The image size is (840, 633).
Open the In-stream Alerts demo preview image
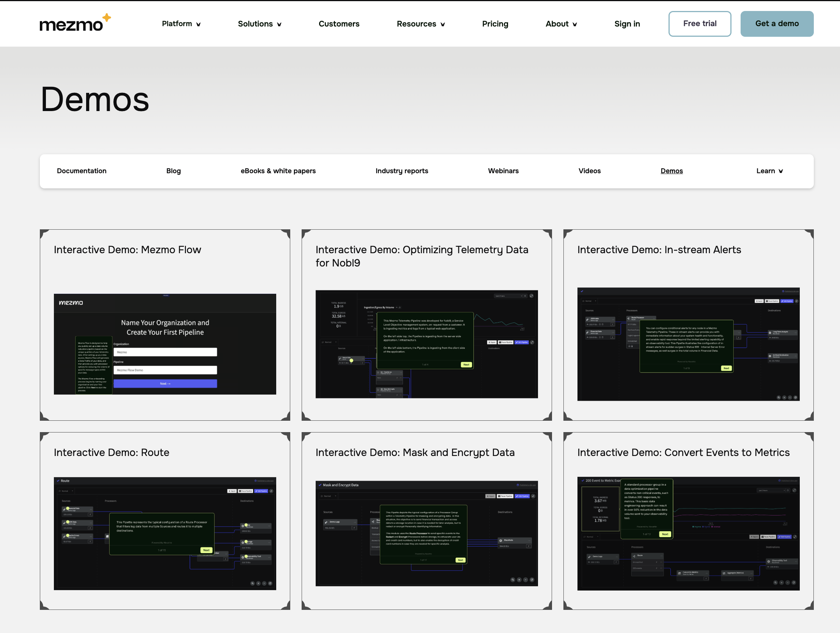(x=688, y=344)
